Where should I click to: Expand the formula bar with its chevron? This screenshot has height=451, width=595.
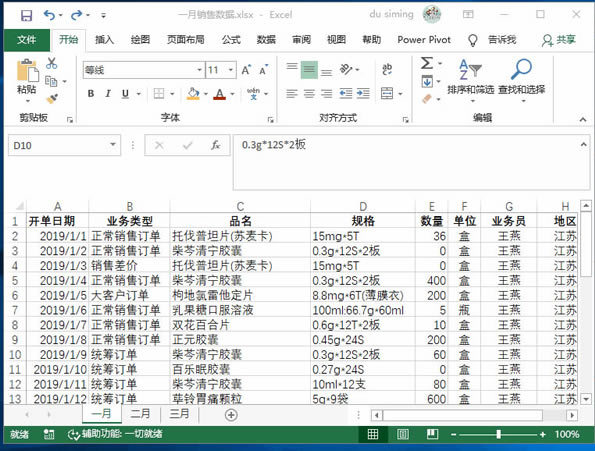583,144
